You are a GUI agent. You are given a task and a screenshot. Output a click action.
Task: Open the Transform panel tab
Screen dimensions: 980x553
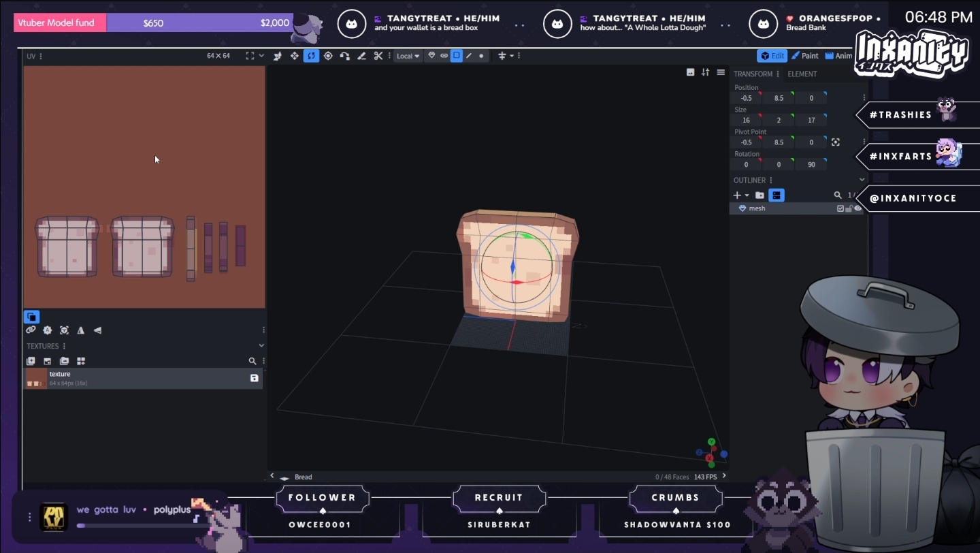point(753,74)
